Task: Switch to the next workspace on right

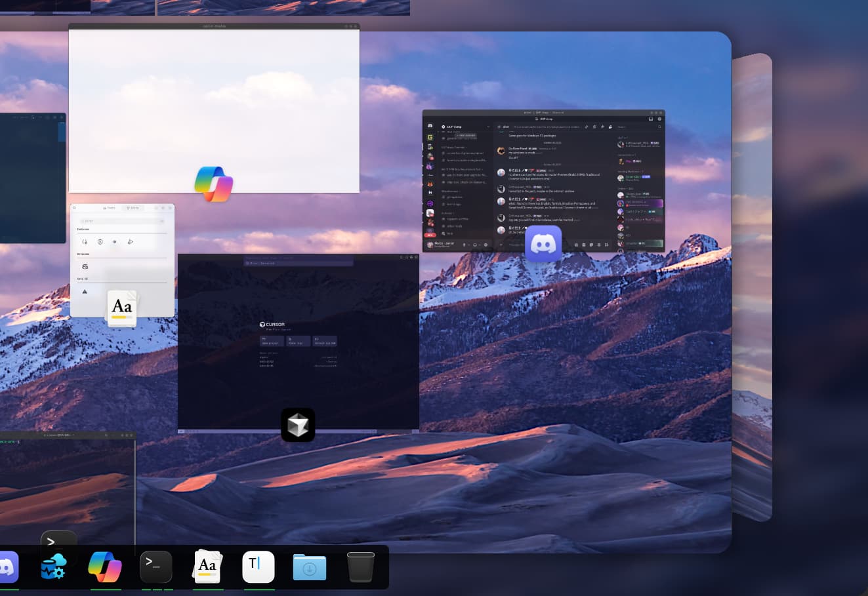Action: [x=752, y=288]
